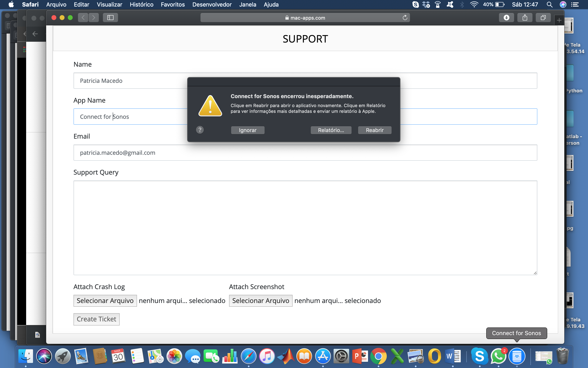Click the Name input field

click(x=305, y=81)
